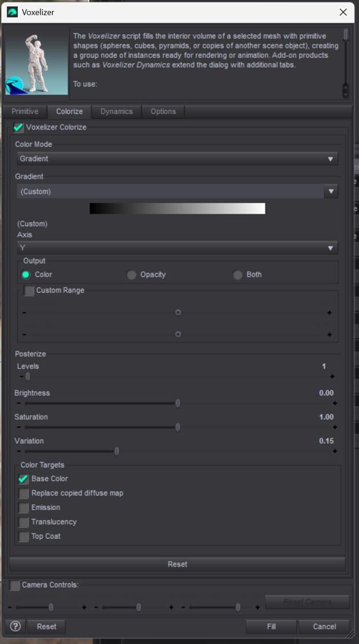This screenshot has width=359, height=644.
Task: Click the Brightness slider handle
Action: (178, 403)
